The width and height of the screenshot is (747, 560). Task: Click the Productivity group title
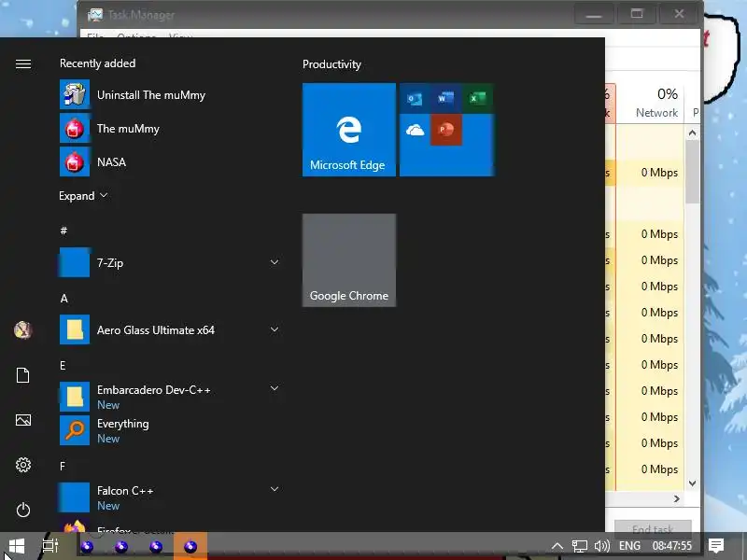(332, 64)
